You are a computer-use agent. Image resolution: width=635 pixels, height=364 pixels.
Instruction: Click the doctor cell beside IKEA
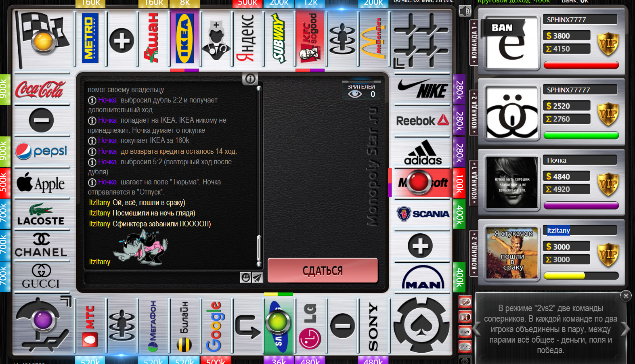pos(216,39)
